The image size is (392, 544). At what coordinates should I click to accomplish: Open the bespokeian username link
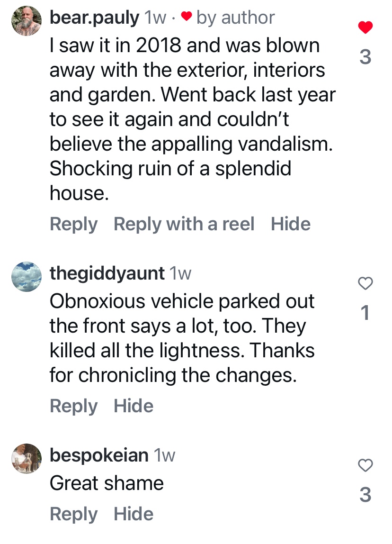99,455
